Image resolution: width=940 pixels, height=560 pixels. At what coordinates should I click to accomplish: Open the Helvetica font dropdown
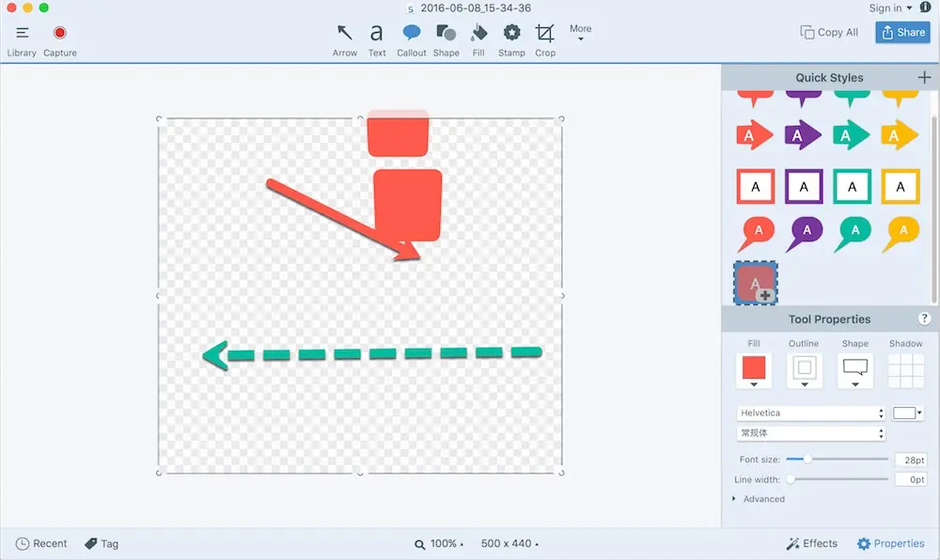coord(810,412)
